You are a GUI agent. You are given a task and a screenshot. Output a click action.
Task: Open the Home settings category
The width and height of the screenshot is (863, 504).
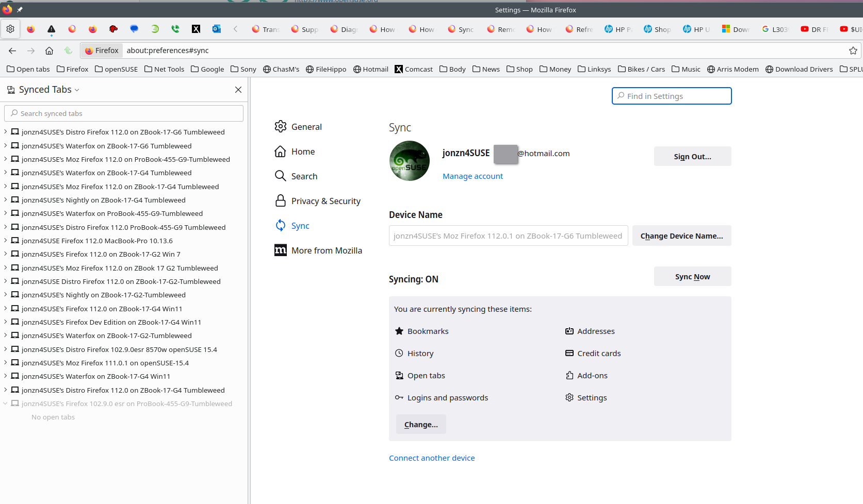[295, 152]
